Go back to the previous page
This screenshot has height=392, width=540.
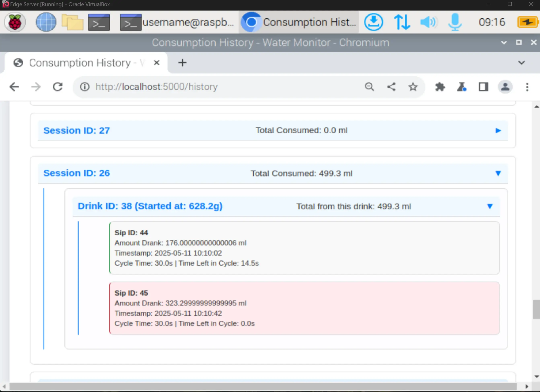click(14, 87)
